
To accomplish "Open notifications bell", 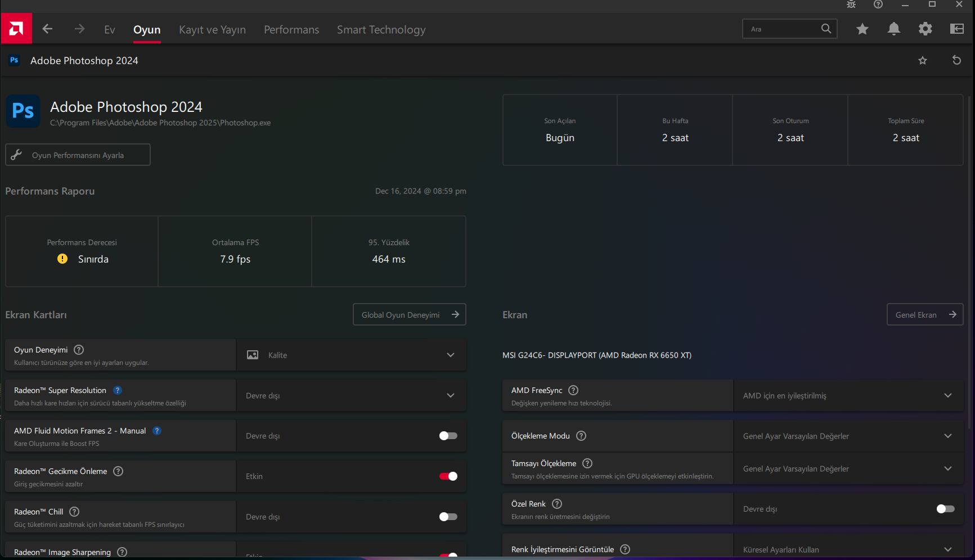I will tap(894, 29).
